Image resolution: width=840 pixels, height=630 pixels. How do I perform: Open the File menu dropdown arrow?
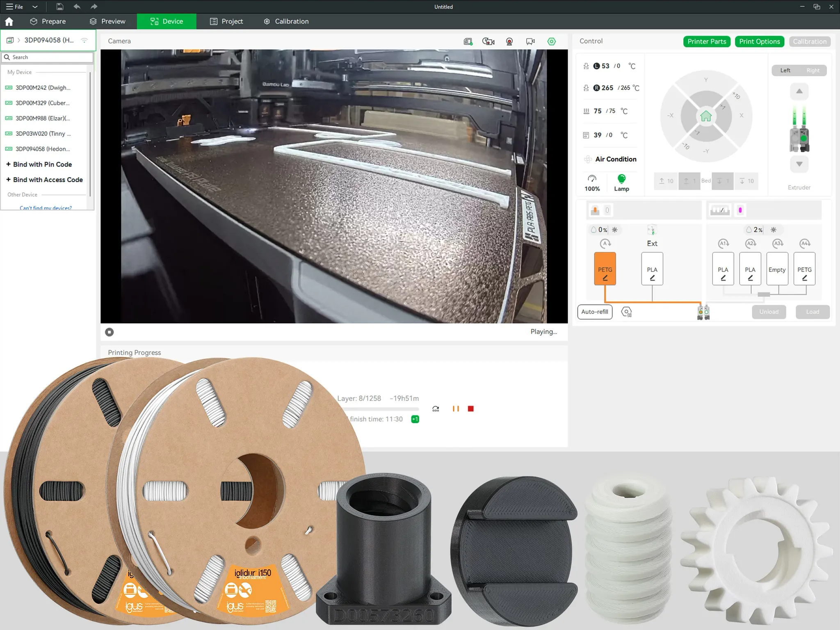(x=35, y=7)
